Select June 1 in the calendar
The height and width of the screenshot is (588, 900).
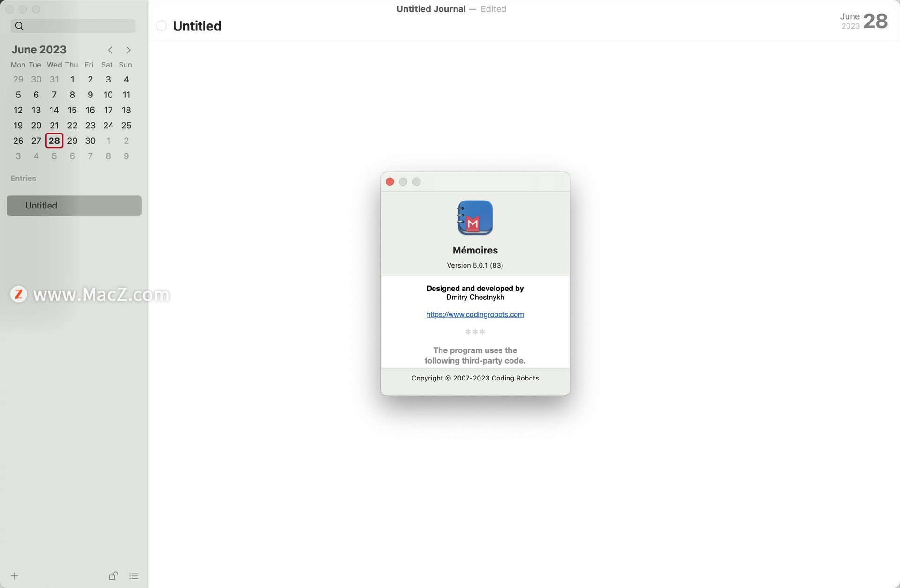[72, 80]
